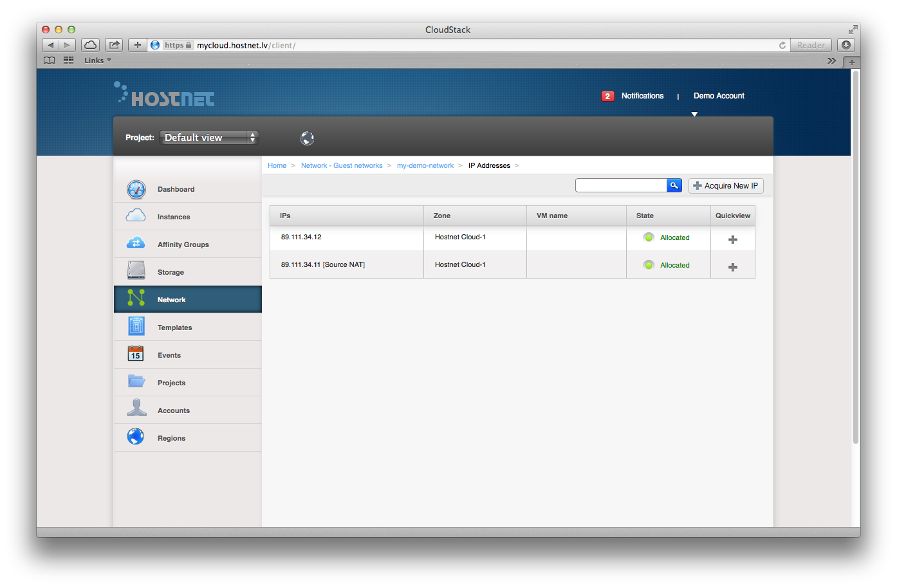Viewport: 897px width, 588px height.
Task: Select the Affinity Groups icon
Action: [136, 244]
